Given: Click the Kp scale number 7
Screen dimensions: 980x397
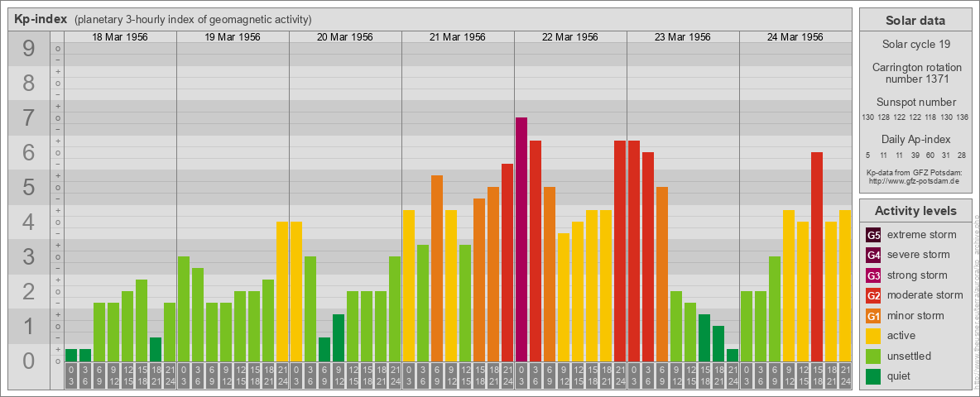Looking at the screenshot, I should click(x=29, y=118).
